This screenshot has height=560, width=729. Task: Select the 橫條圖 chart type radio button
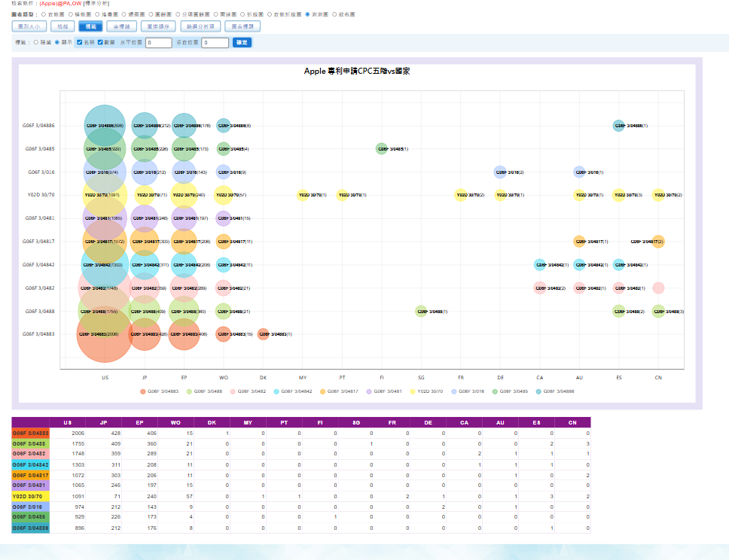(71, 14)
